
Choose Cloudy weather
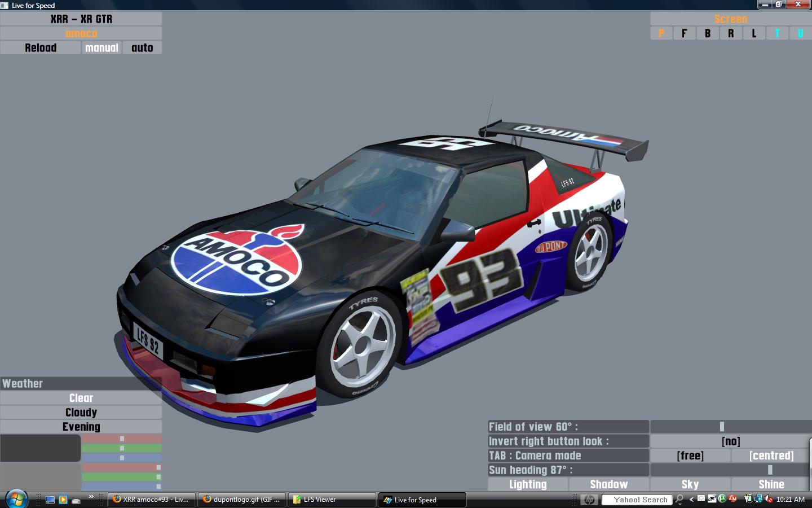click(x=81, y=413)
